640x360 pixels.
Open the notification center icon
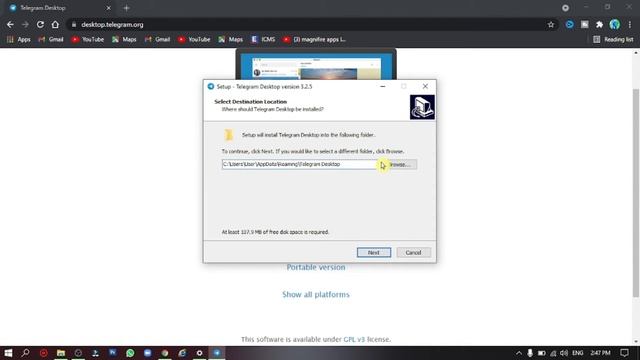click(x=624, y=353)
